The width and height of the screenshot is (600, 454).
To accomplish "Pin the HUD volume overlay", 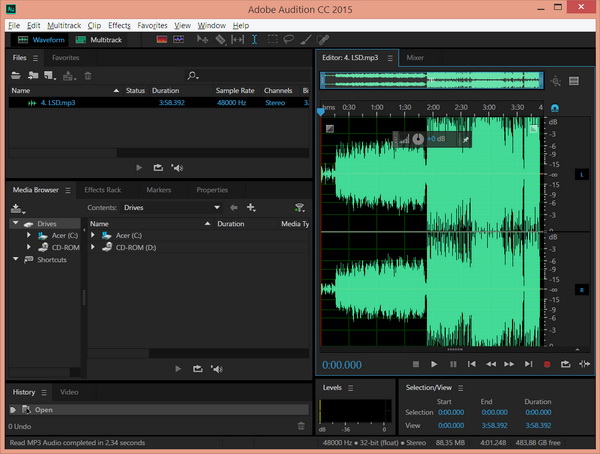I will click(x=465, y=140).
